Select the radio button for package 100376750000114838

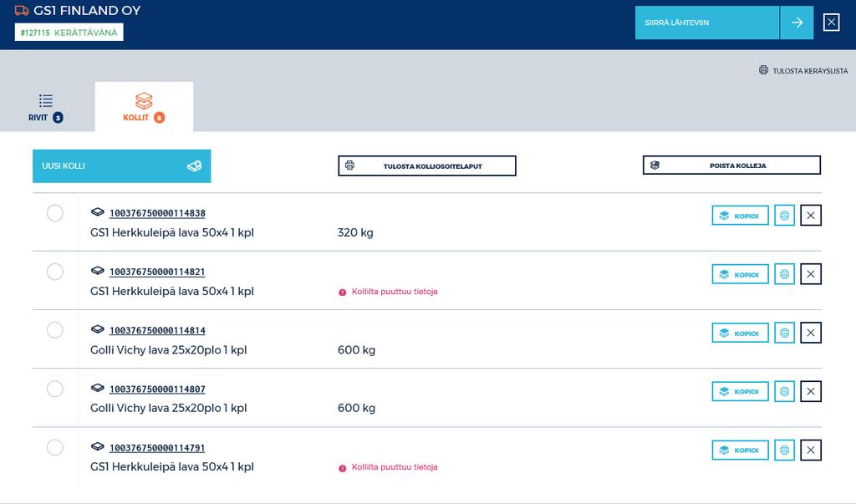click(x=54, y=213)
